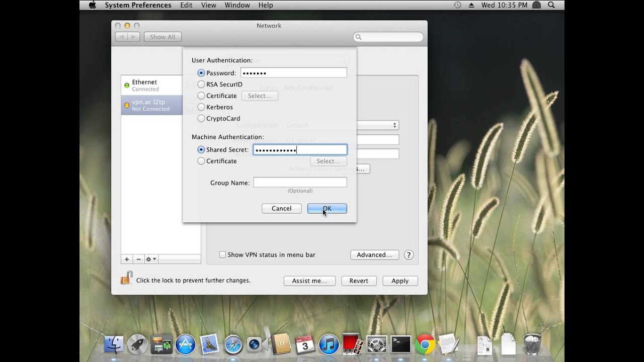
Task: Click Select... next to user Certificate
Action: click(x=260, y=96)
